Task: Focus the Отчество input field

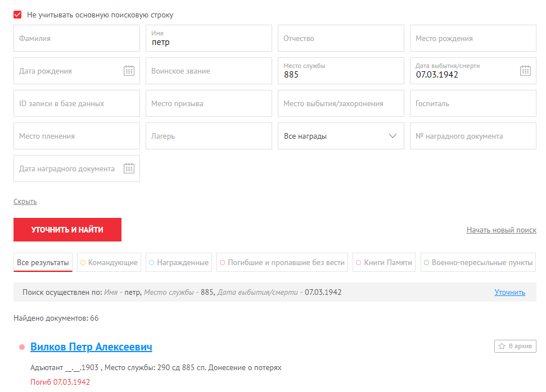Action: (x=341, y=38)
